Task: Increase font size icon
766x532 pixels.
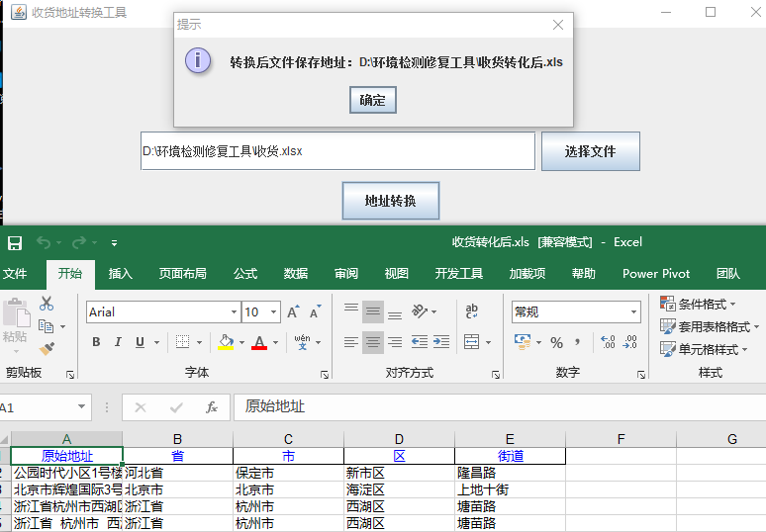Action: pos(293,311)
